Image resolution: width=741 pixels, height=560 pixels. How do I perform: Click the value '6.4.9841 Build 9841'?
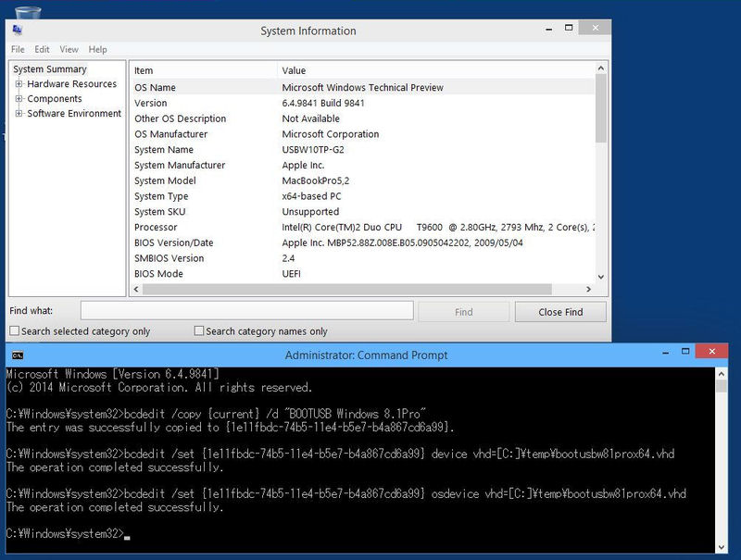[x=323, y=103]
